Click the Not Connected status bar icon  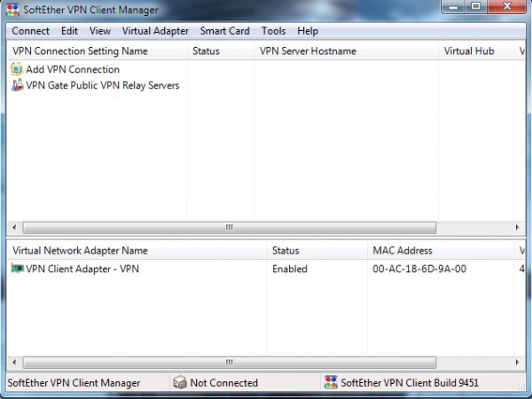(x=179, y=383)
